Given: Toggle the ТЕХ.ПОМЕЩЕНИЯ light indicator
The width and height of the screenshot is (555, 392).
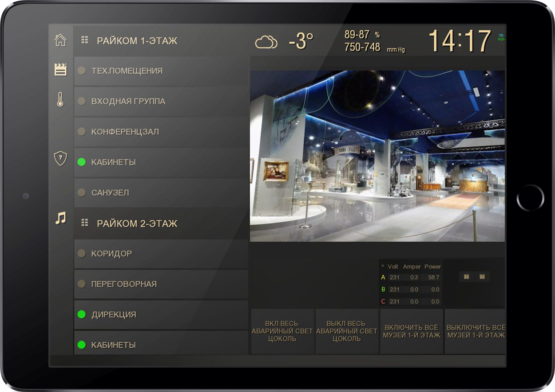Looking at the screenshot, I should pos(82,71).
